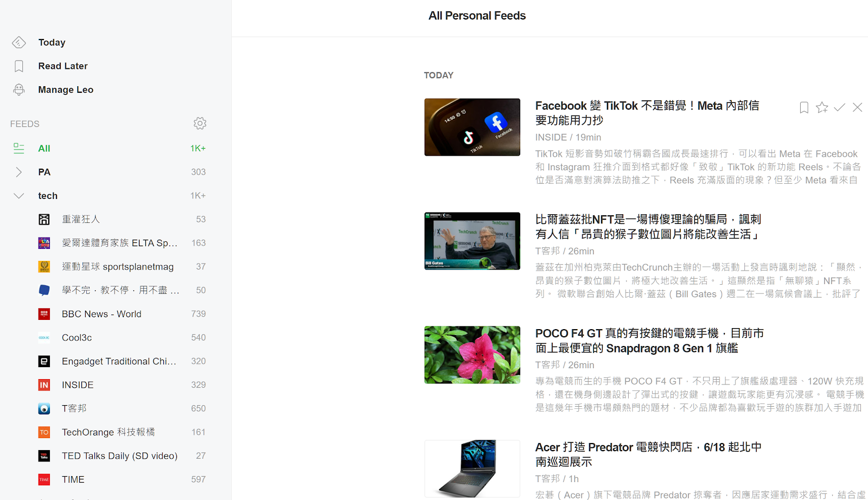Open the T客邦 feed in sidebar
The width and height of the screenshot is (868, 500).
(74, 408)
